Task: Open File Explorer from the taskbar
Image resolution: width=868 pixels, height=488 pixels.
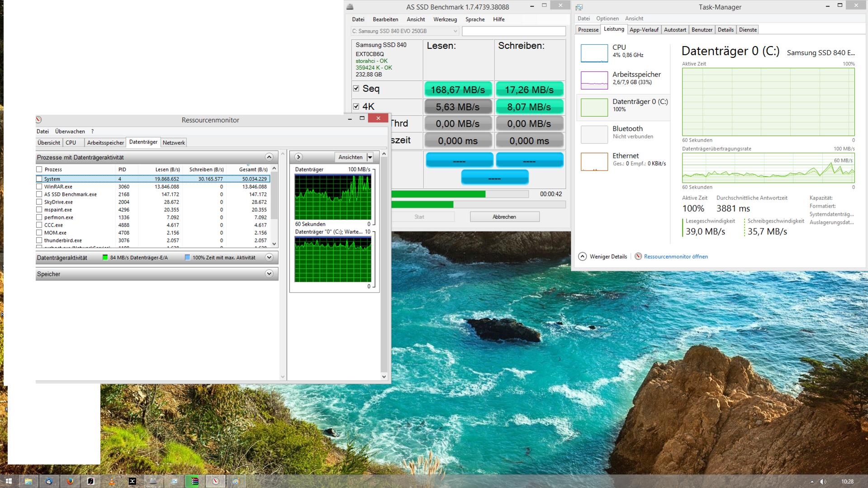Action: point(28,481)
